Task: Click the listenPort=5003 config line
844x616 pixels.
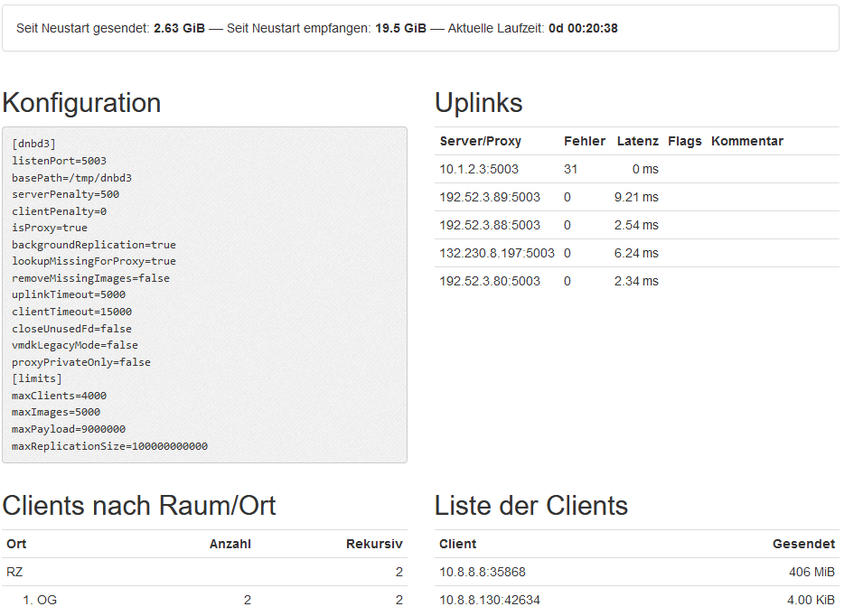Action: tap(59, 161)
